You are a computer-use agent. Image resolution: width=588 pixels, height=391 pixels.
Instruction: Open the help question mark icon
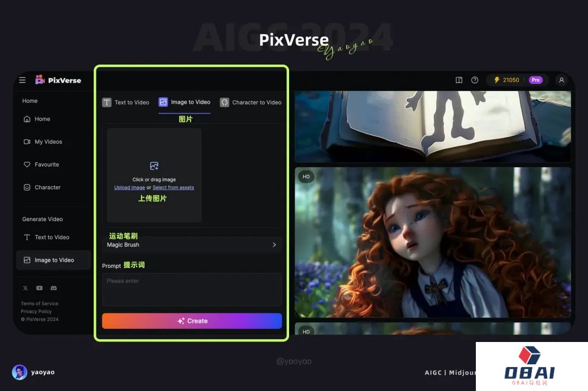pos(475,80)
